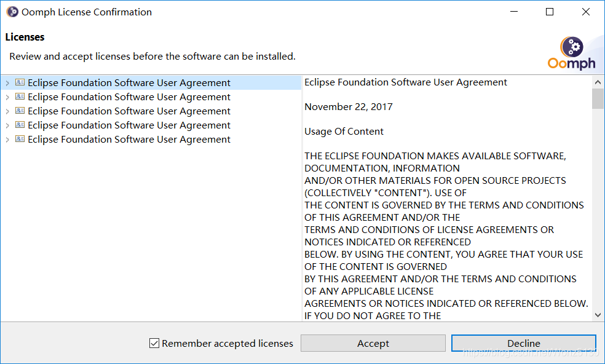
Task: Expand the last Eclipse agreement row
Action: point(7,140)
